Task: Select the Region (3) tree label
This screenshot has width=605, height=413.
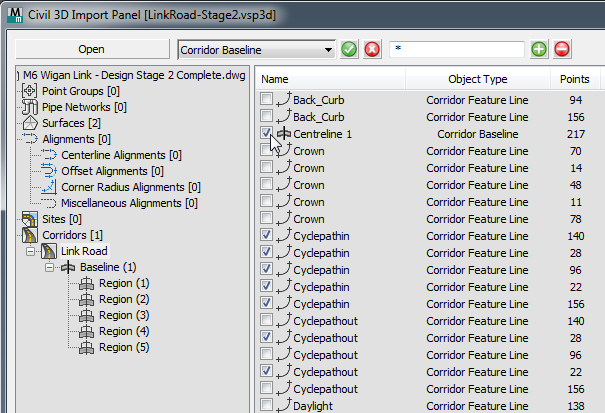Action: 124,316
